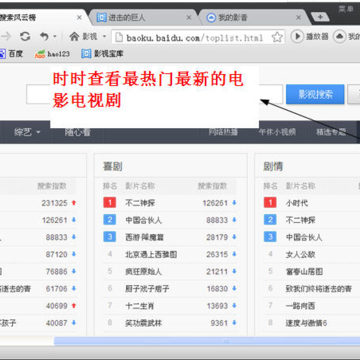Open 十二生肖 in the 喜剧 list

point(140,306)
